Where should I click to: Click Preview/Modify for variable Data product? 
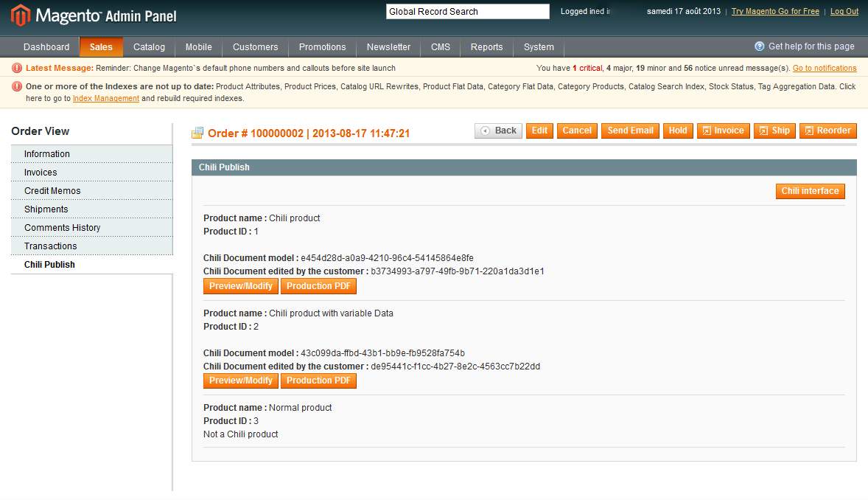pos(241,381)
